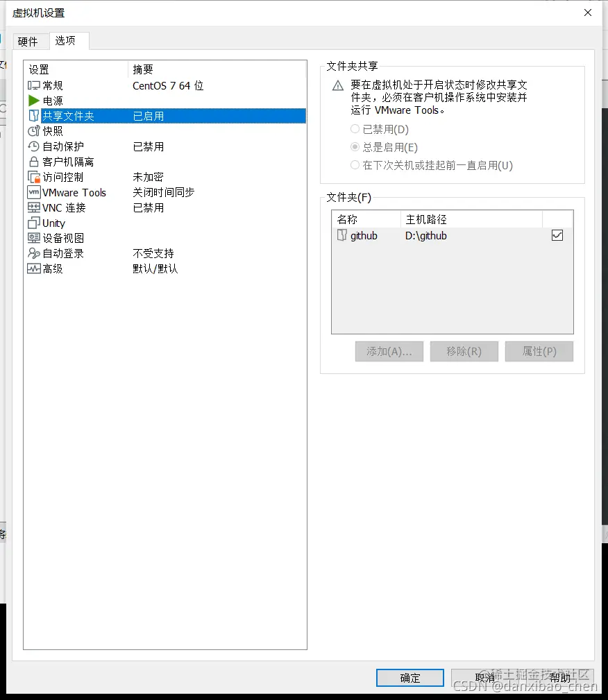The width and height of the screenshot is (608, 700).
Task: Switch to the 选项 tab
Action: [68, 41]
